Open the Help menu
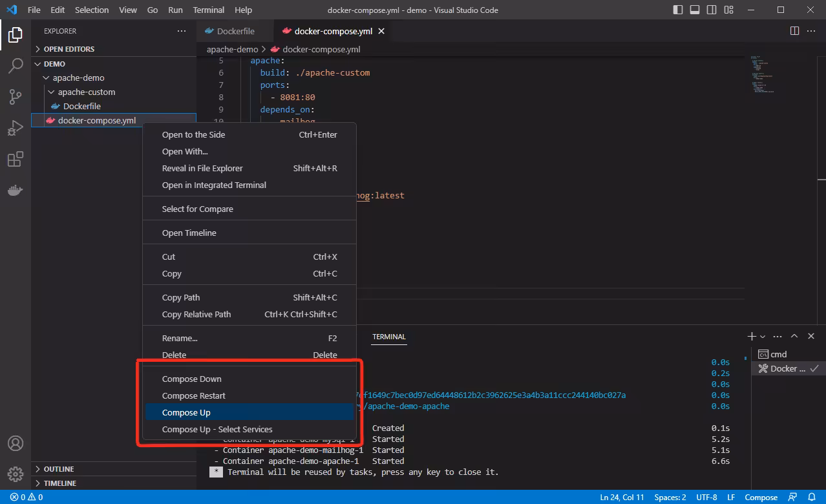 tap(243, 10)
